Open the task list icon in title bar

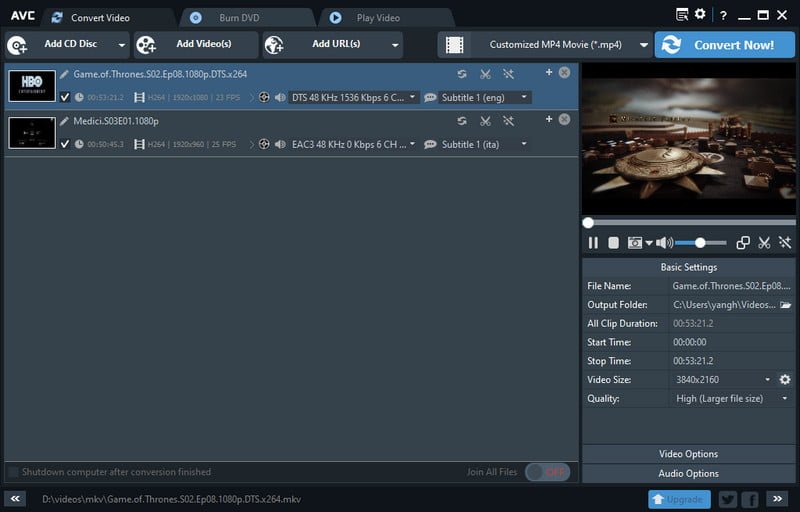point(682,15)
